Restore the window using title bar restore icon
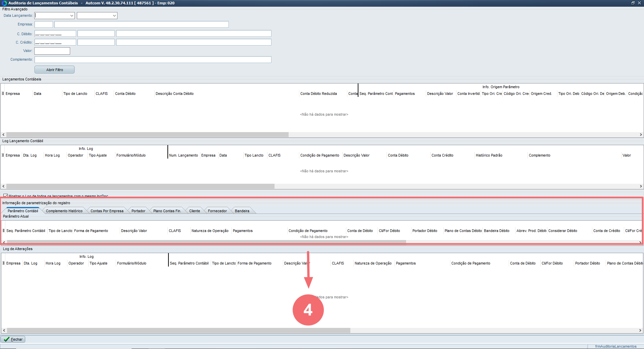Image resolution: width=644 pixels, height=349 pixels. (x=633, y=3)
